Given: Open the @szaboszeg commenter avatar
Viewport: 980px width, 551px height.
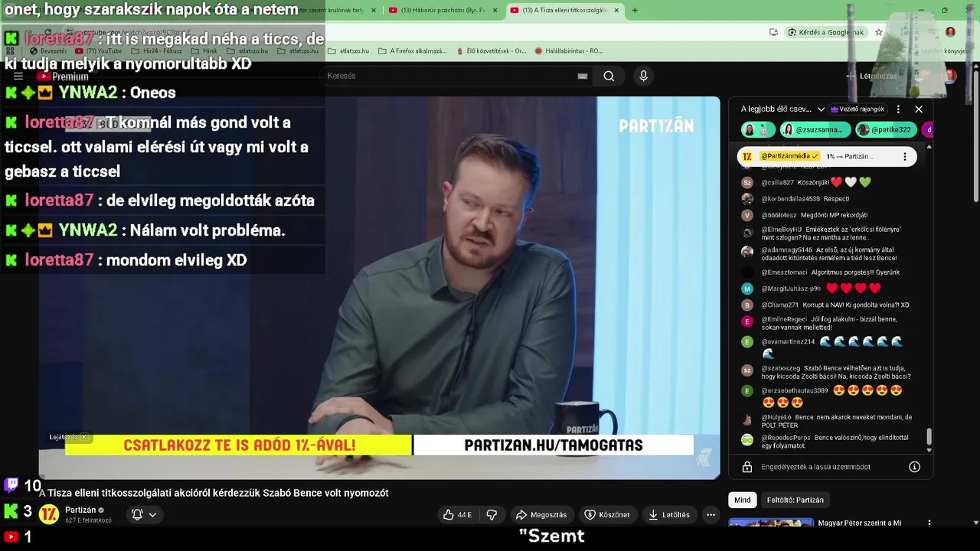Looking at the screenshot, I should coord(747,370).
